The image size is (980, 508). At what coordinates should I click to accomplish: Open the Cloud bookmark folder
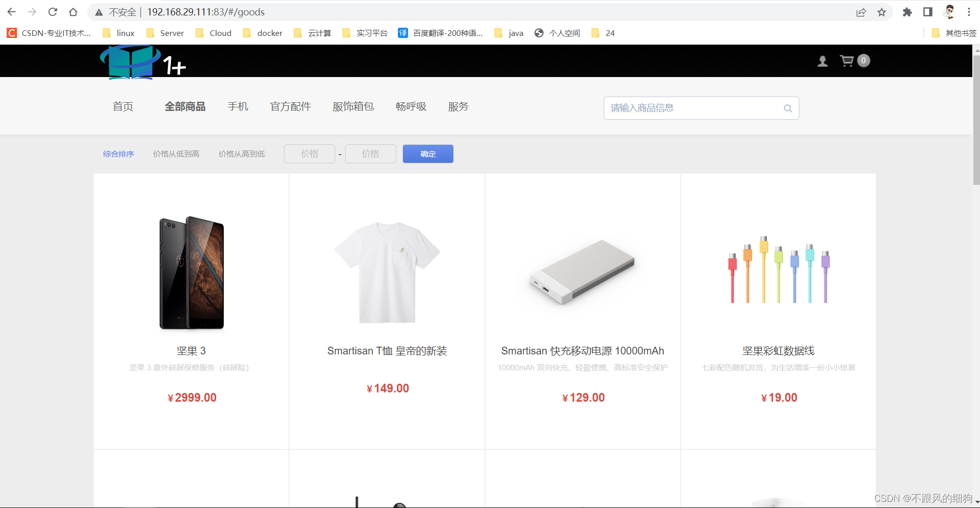pyautogui.click(x=214, y=33)
